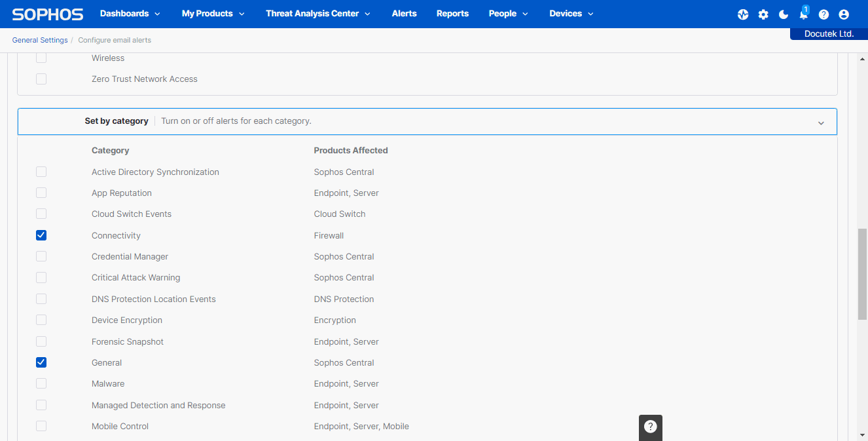Click the alerts-per-category description text

(236, 121)
